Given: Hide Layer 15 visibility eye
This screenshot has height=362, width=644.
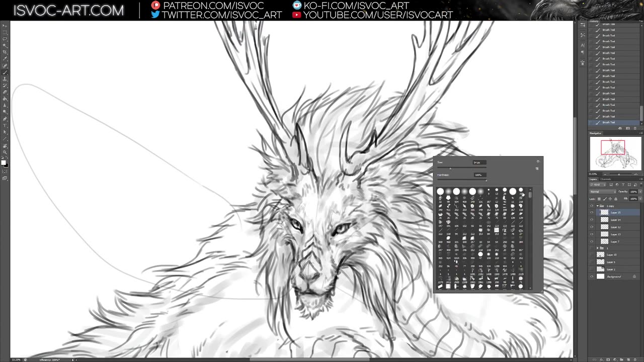Looking at the screenshot, I should 592,213.
